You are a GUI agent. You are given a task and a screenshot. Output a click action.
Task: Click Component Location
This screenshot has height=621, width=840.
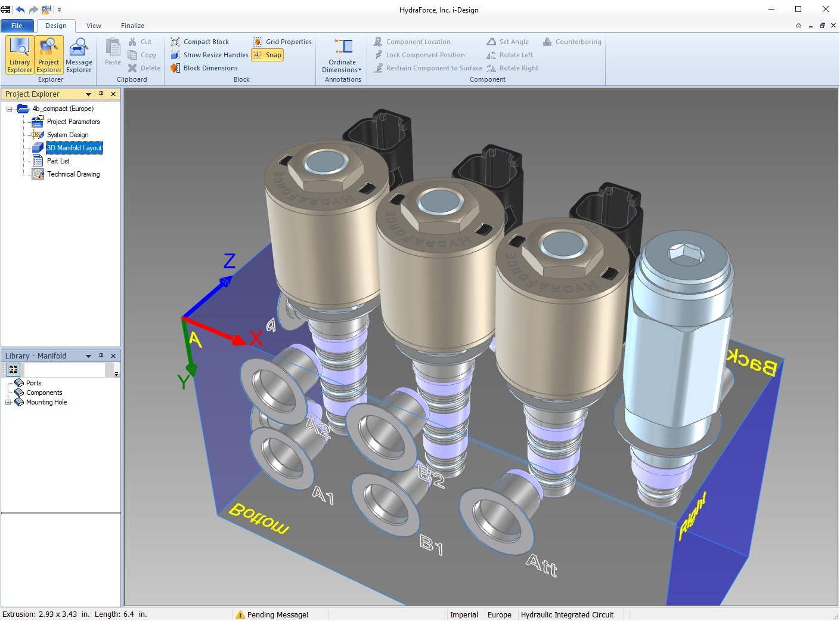(x=412, y=42)
